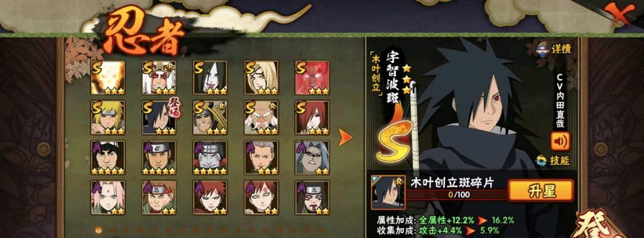This screenshot has height=238, width=644.
Task: Click the 升星 star upgrade button
Action: coord(540,190)
